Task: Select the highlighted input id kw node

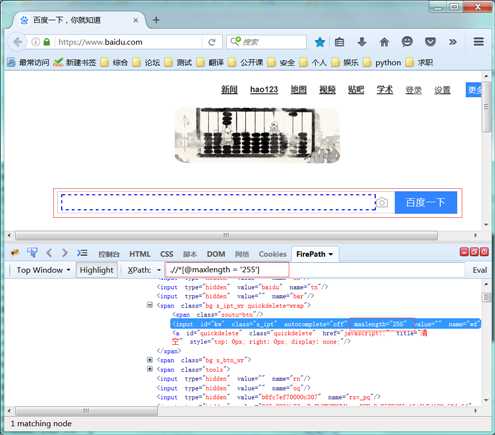Action: [325, 323]
